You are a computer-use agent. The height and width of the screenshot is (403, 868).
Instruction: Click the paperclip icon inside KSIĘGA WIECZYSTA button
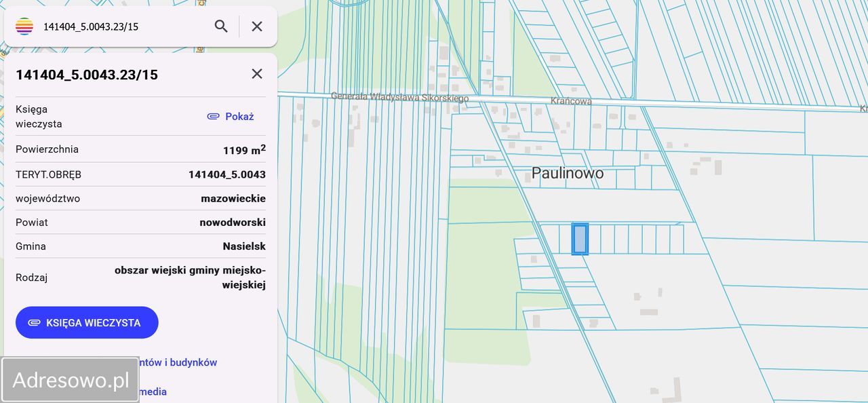(x=34, y=322)
